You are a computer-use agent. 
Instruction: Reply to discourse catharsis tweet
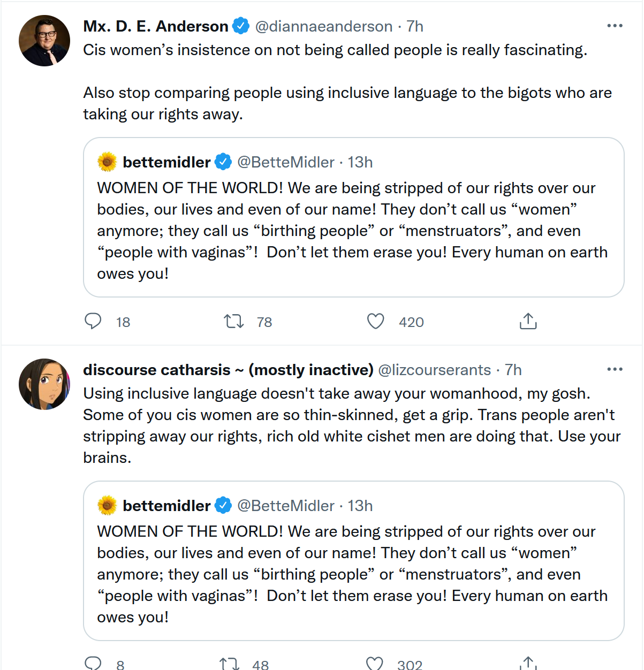[93, 663]
